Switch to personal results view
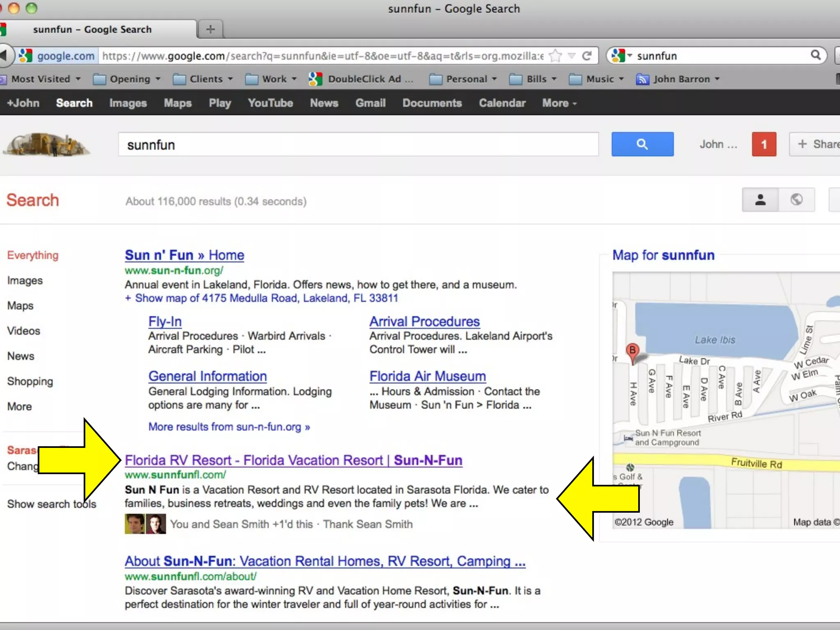This screenshot has width=840, height=630. 760,200
